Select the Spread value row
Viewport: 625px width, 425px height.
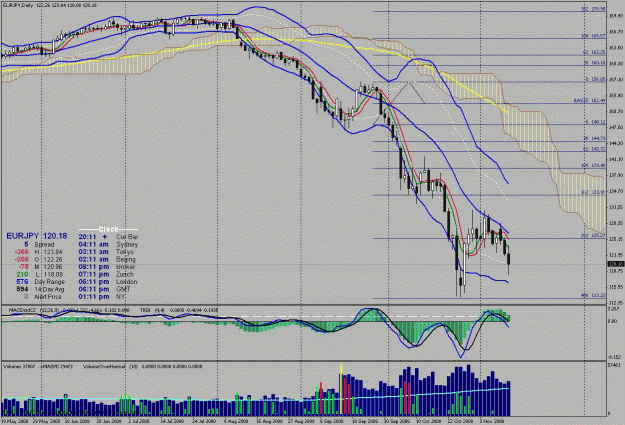39,244
